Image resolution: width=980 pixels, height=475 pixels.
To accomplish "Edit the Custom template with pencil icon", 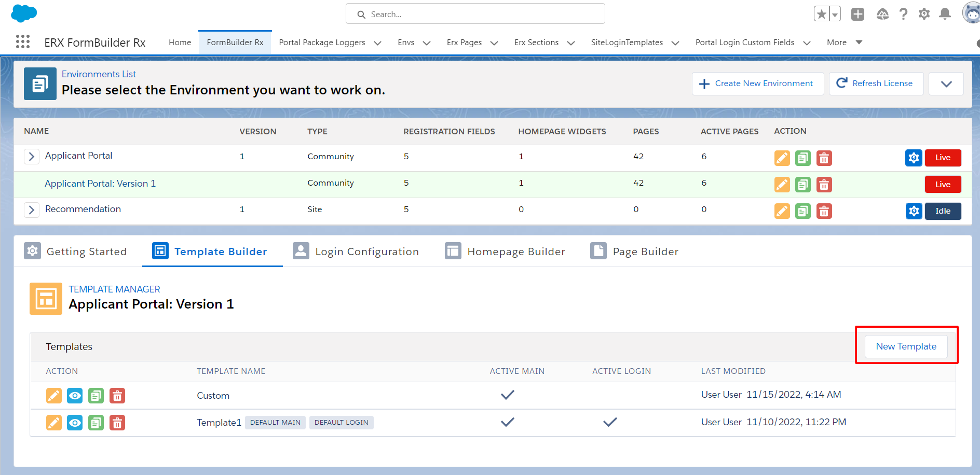I will (54, 396).
